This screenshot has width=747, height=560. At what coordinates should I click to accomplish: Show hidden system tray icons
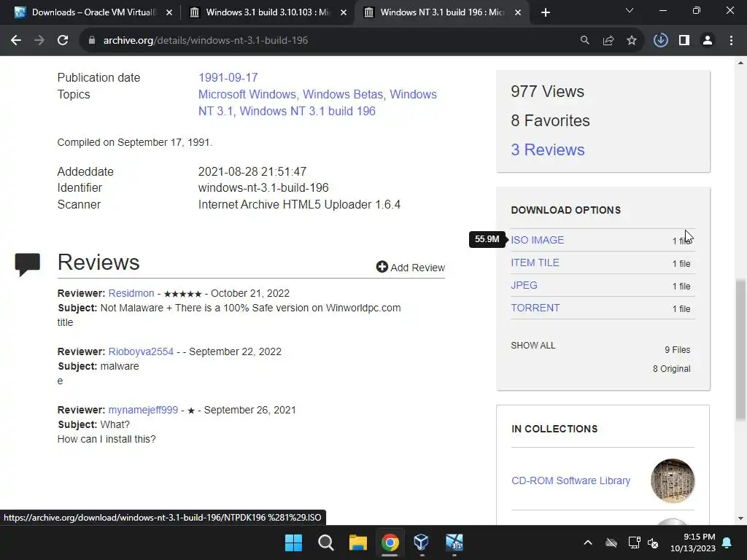[x=588, y=542]
